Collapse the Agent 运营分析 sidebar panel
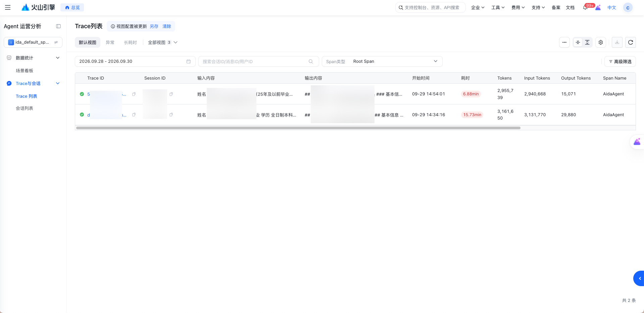This screenshot has height=313, width=644. 58,26
